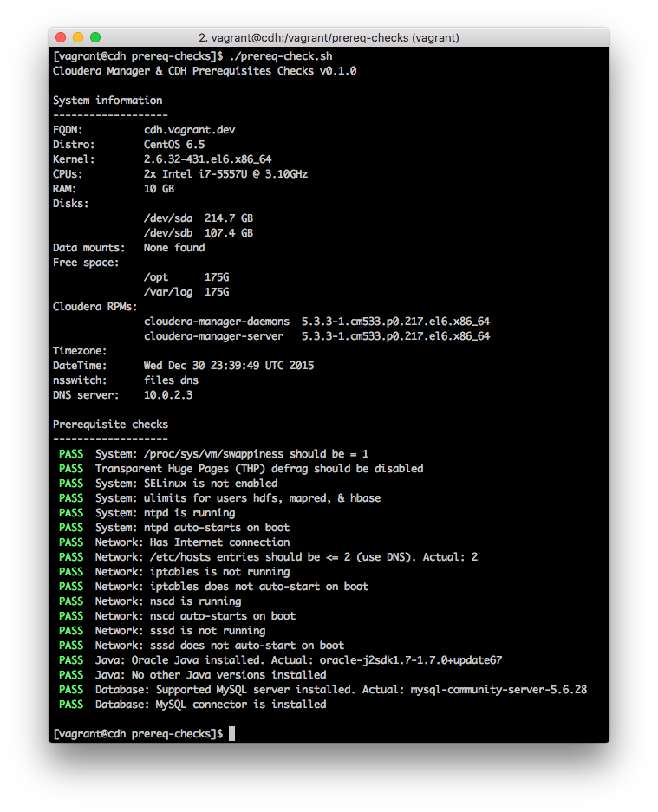
Task: Click the /dev/sda 214.7 GB line
Action: pyautogui.click(x=198, y=218)
